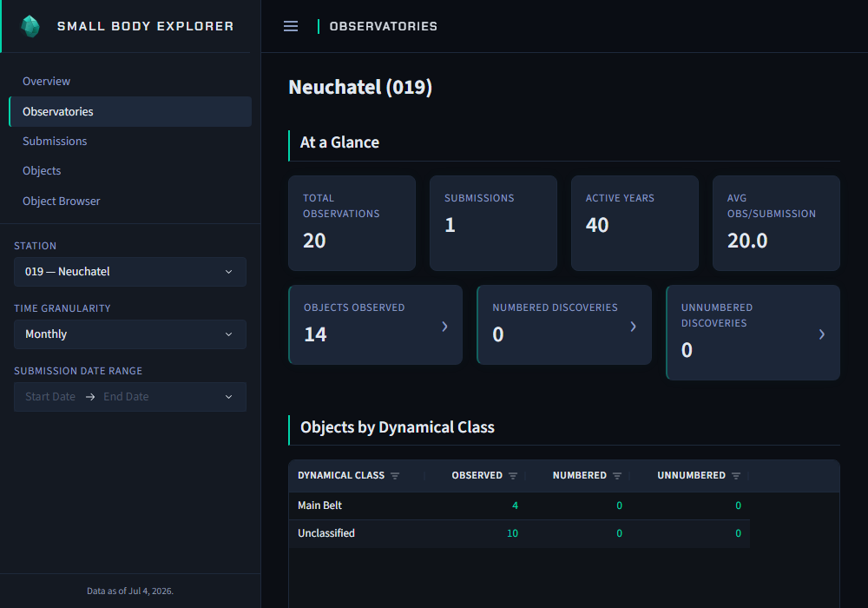Open filter icon for Unnumbered column
This screenshot has width=868, height=608.
tap(736, 476)
